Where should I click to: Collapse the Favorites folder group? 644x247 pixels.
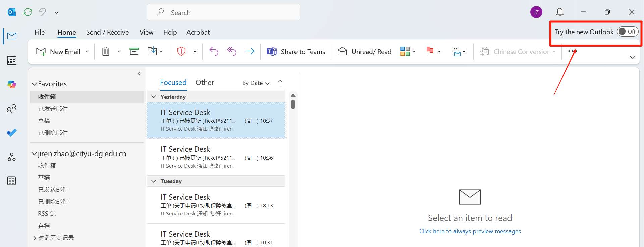tap(34, 84)
